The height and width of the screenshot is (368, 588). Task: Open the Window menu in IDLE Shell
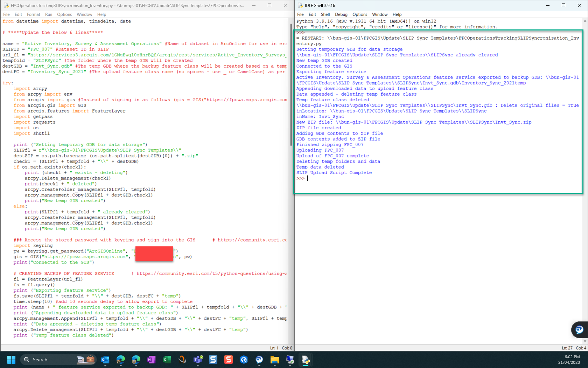[x=380, y=14]
